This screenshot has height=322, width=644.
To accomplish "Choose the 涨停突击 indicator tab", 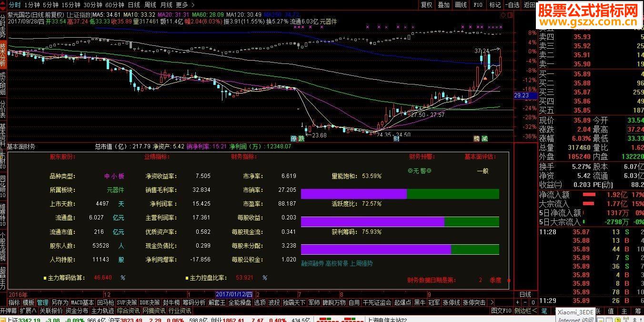I will 474,302.
